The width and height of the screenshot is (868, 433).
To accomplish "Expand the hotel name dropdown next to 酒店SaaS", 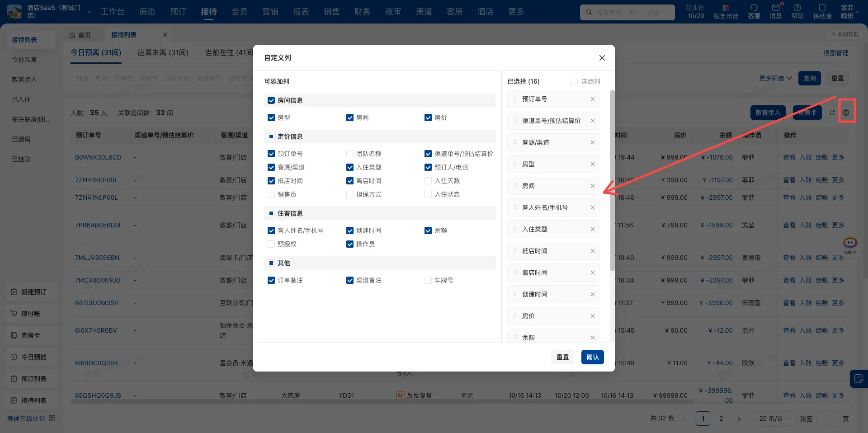I will (89, 13).
